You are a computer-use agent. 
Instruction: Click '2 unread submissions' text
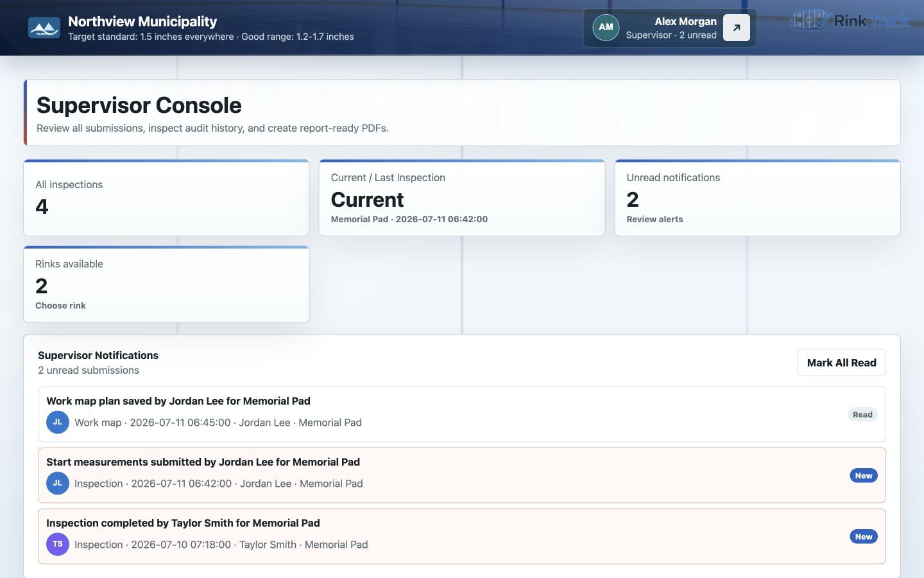pyautogui.click(x=89, y=371)
